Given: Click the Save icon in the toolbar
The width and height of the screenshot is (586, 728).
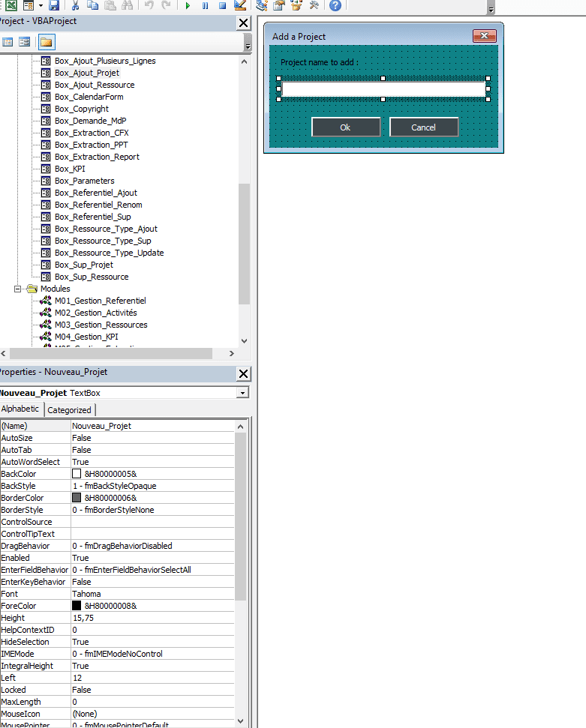Looking at the screenshot, I should click(53, 5).
